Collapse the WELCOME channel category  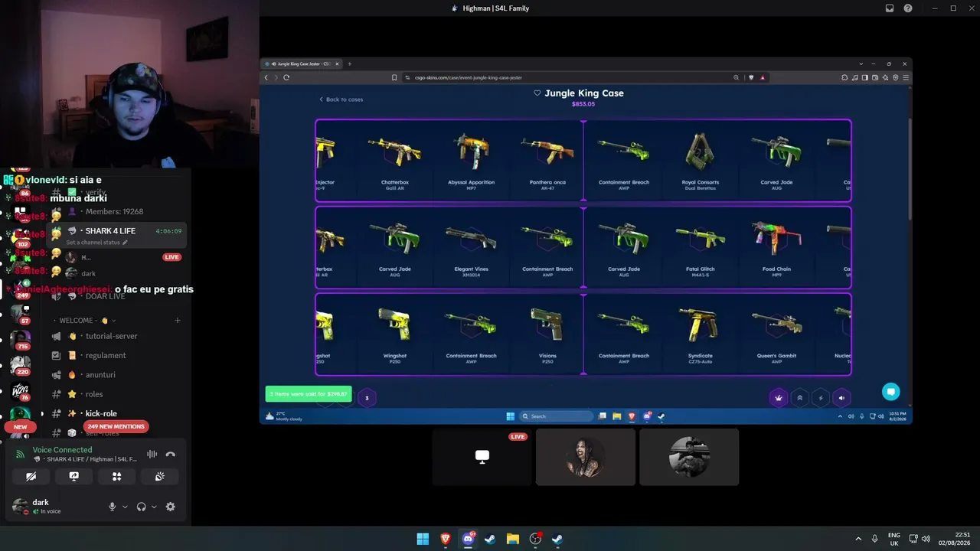(85, 320)
